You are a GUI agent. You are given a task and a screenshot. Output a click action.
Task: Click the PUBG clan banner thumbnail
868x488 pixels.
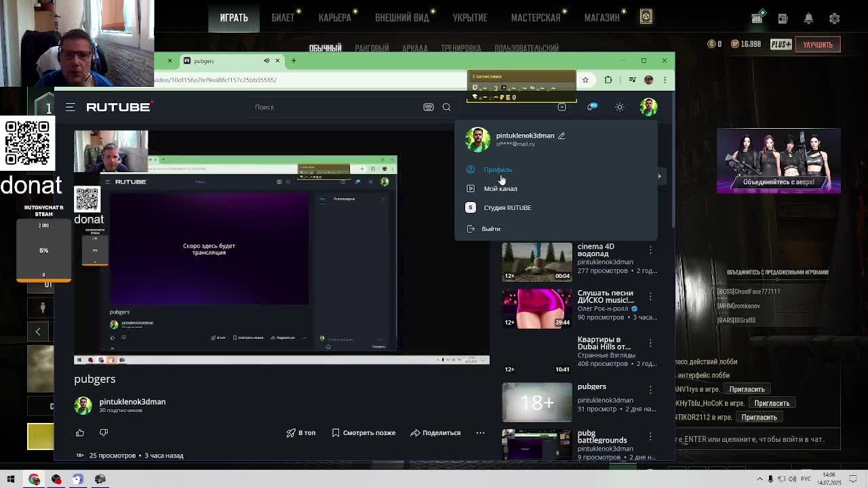pyautogui.click(x=778, y=161)
